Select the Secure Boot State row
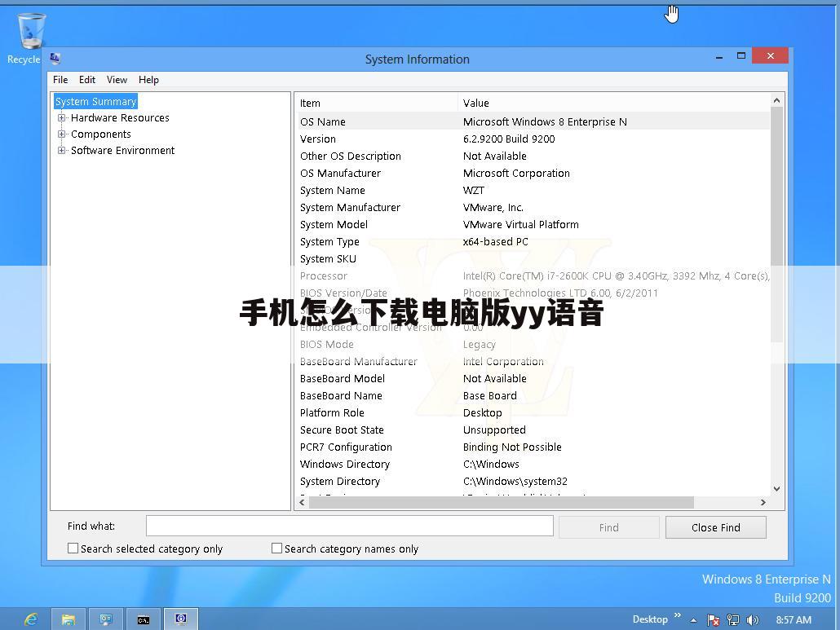Viewport: 840px width, 630px height. 533,430
